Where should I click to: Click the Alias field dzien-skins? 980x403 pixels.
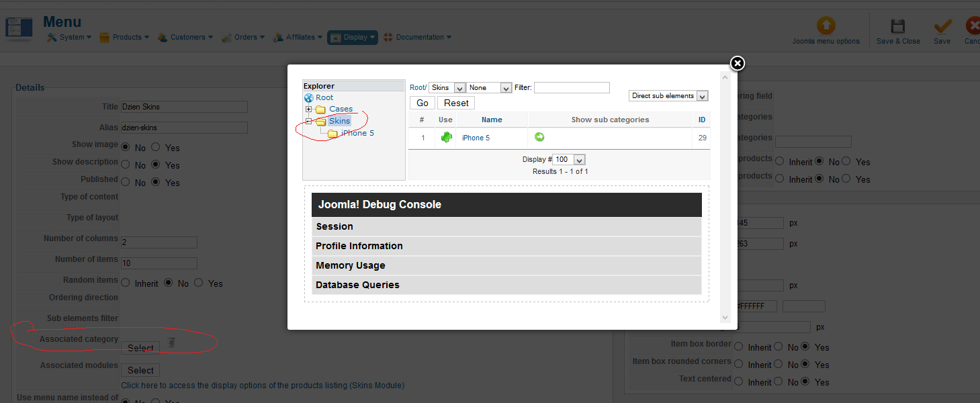pos(184,128)
